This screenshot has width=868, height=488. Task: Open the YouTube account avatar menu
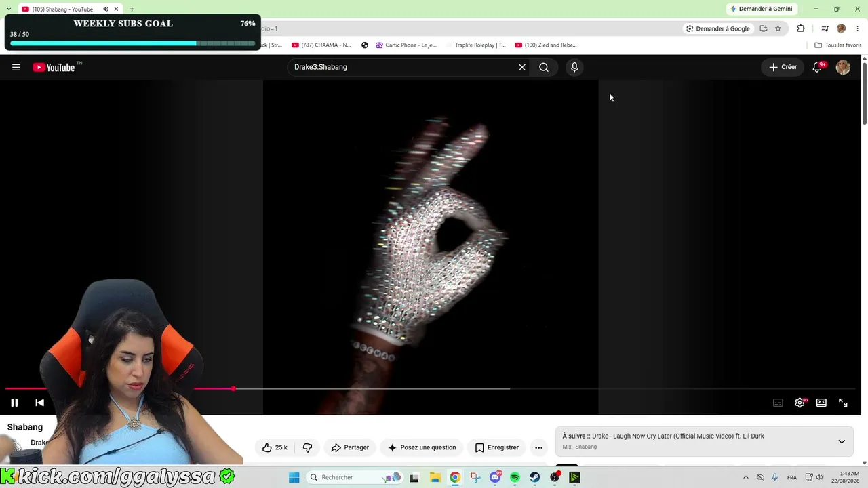tap(843, 67)
